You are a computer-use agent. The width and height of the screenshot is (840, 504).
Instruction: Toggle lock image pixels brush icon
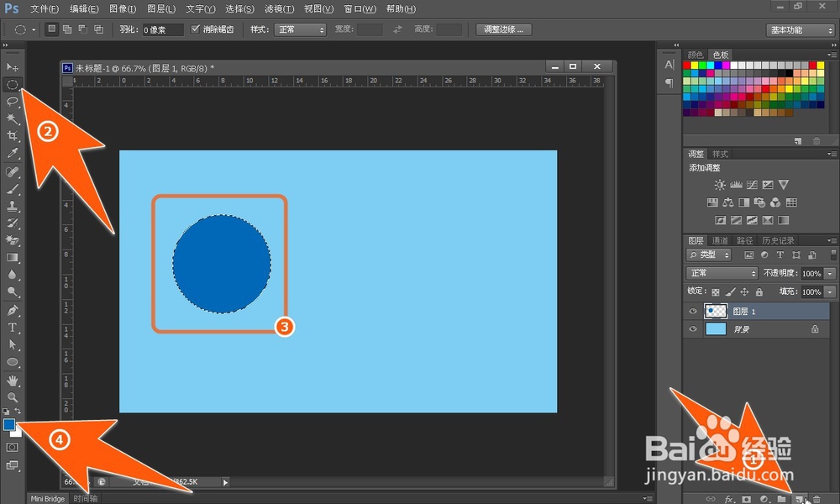tap(730, 292)
